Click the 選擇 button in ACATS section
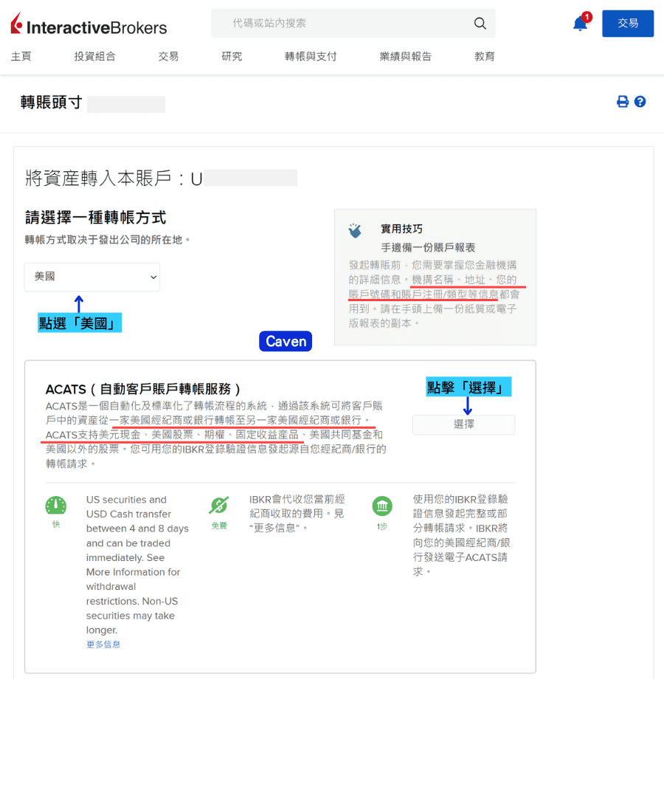The height and width of the screenshot is (812, 664). coord(463,424)
